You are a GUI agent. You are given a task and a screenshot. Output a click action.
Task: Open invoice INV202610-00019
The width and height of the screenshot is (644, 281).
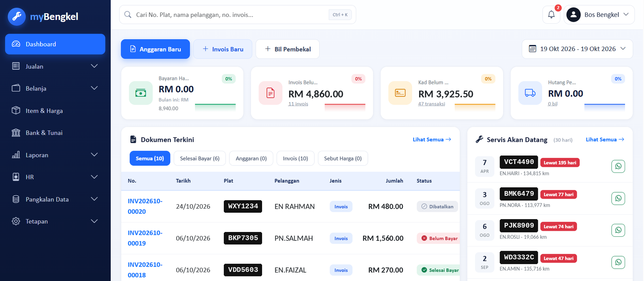pyautogui.click(x=145, y=238)
